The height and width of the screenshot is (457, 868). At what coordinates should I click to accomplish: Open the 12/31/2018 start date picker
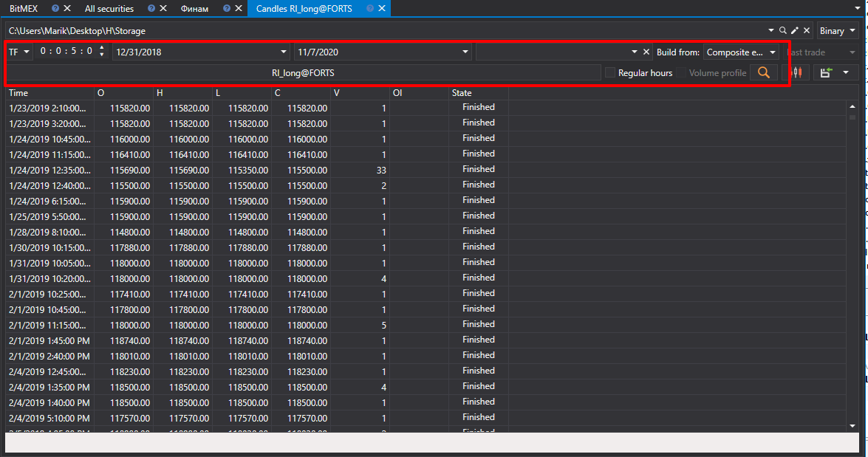coord(284,52)
